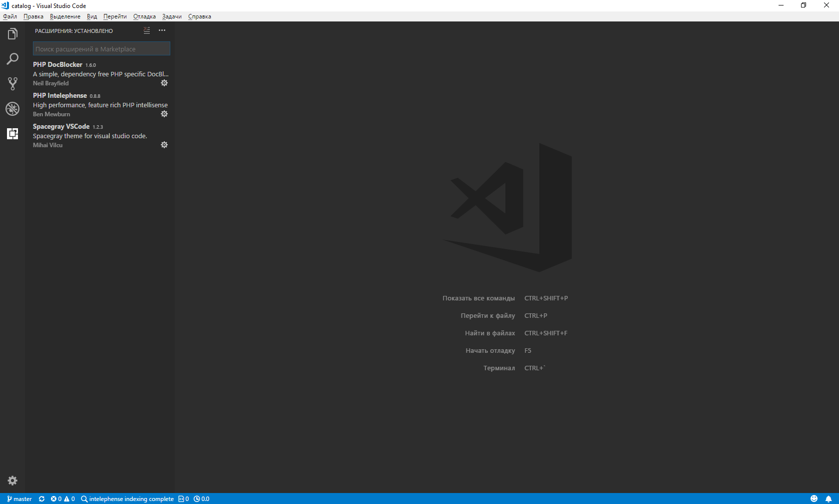Open the Manage gear at bottom-left
This screenshot has height=504, width=839.
(x=12, y=481)
